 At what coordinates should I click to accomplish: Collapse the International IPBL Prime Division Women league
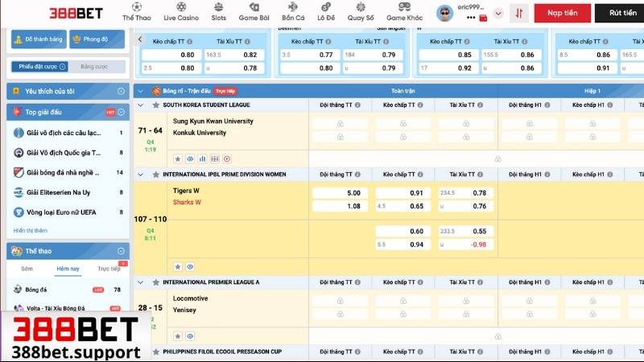(x=142, y=174)
